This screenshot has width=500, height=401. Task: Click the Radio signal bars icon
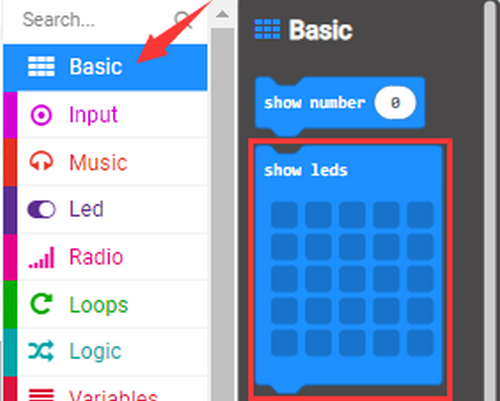(x=41, y=257)
